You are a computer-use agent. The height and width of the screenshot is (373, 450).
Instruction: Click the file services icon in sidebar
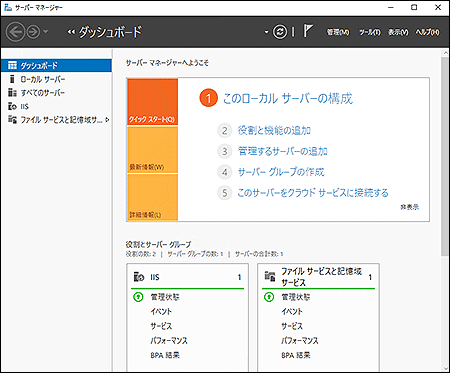pos(12,120)
